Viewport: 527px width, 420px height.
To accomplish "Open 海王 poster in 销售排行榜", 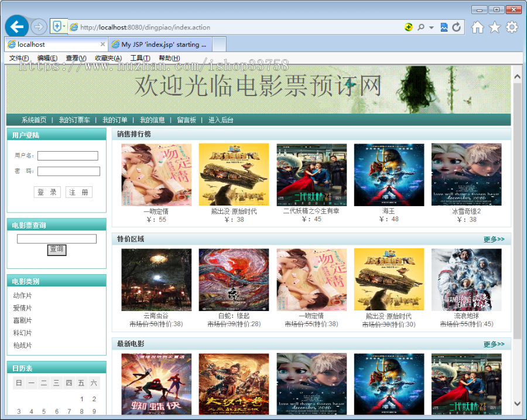I will point(389,175).
